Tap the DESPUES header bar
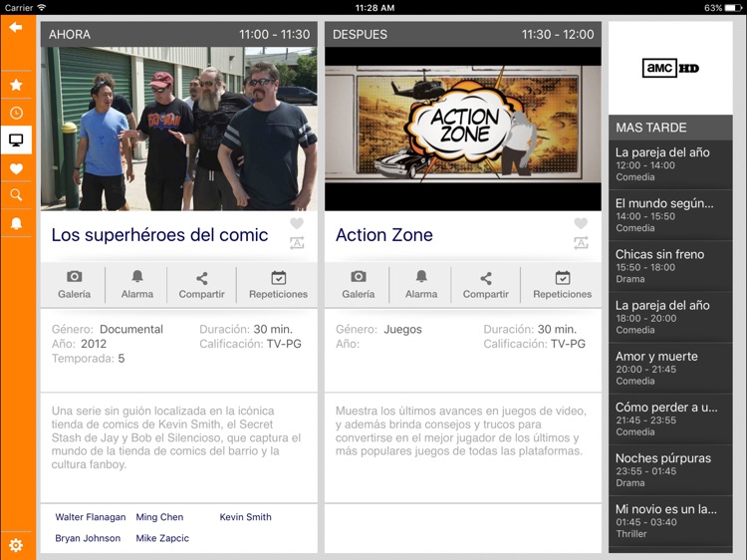747x560 pixels. coord(462,34)
